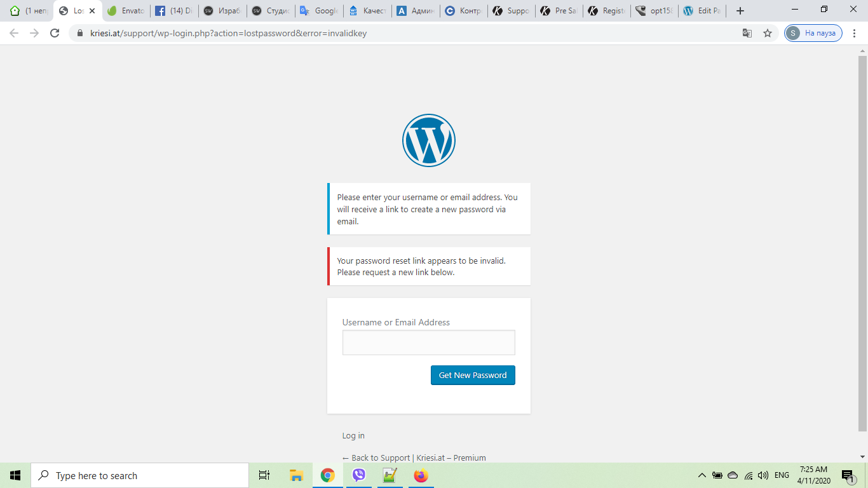Click the volume speaker tray icon
868x488 pixels.
(763, 475)
